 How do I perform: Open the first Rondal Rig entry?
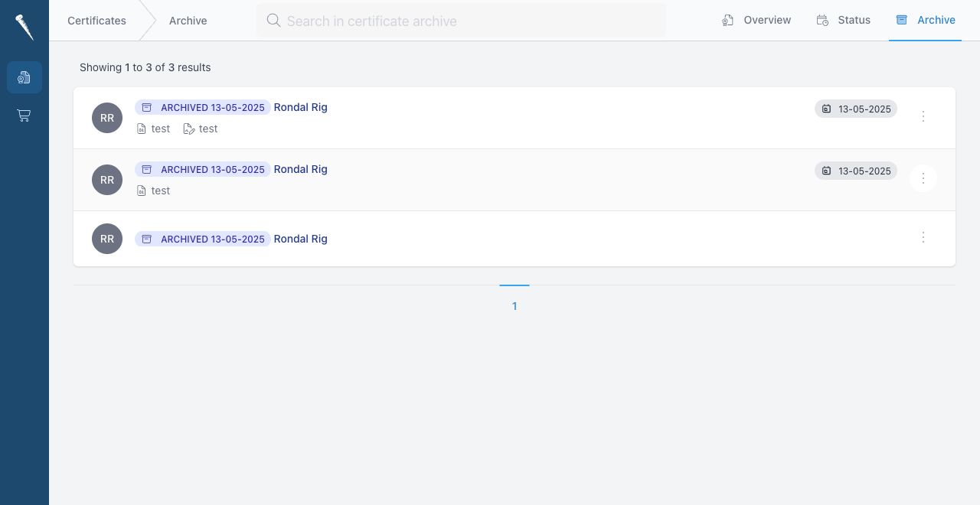point(301,107)
